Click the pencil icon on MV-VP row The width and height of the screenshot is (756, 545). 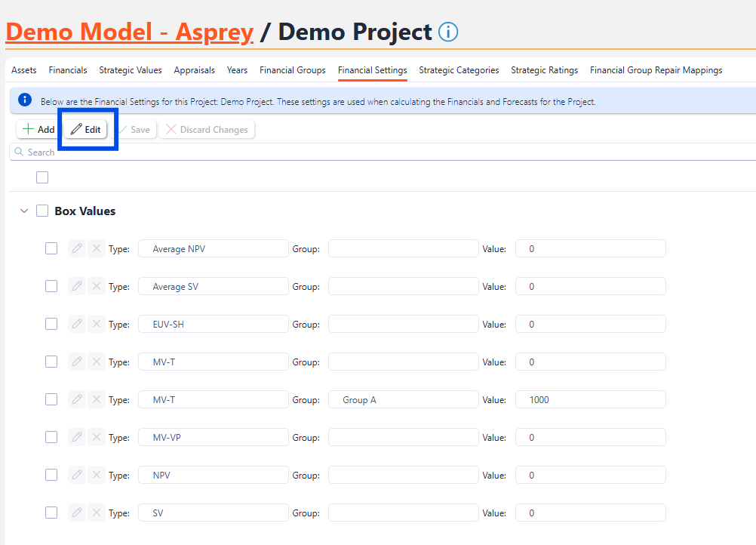[x=77, y=437]
